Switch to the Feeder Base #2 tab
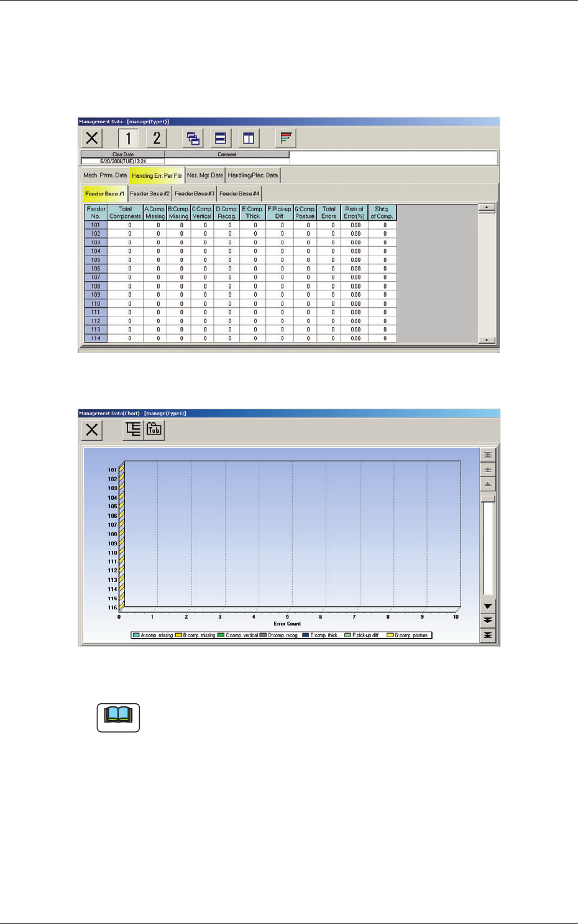 (150, 193)
